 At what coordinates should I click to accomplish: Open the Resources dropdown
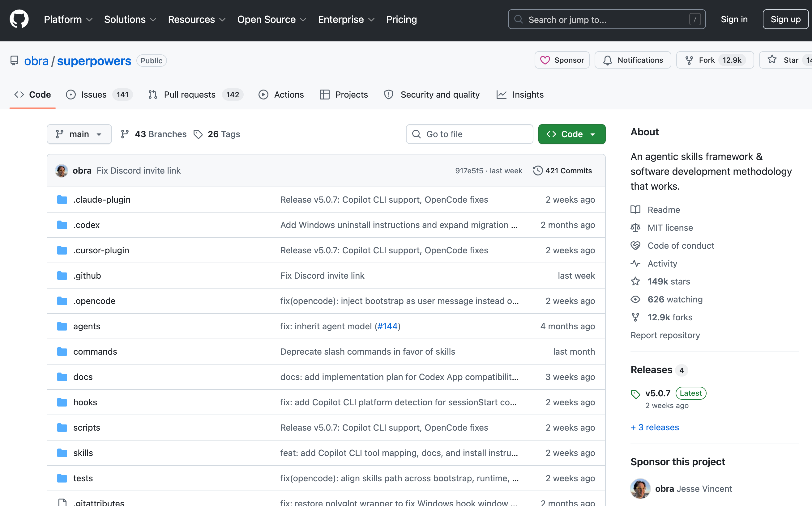tap(197, 19)
